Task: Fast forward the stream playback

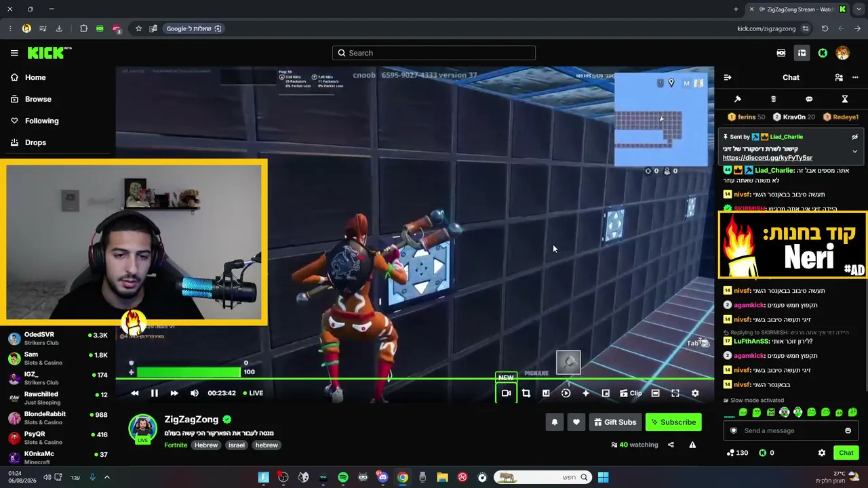Action: 174,393
